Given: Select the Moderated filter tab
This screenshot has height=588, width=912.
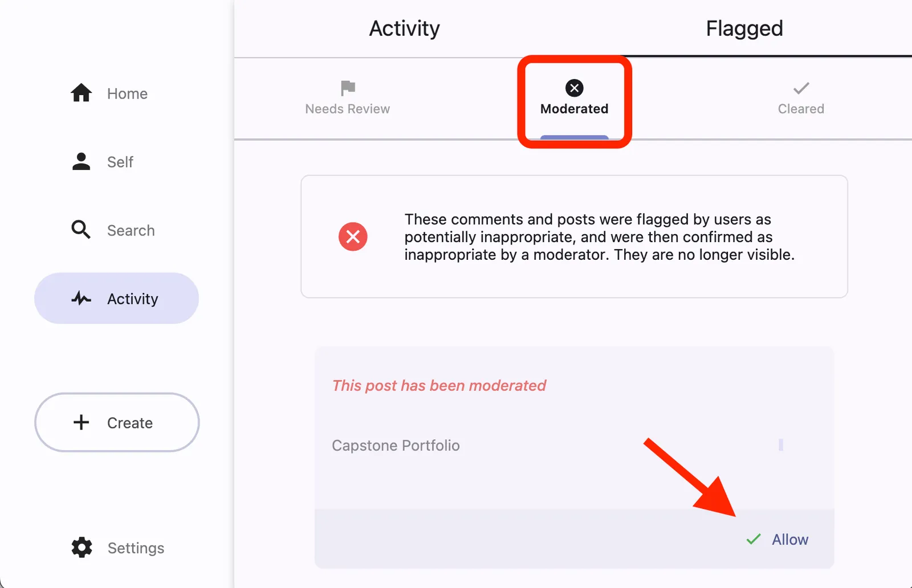Looking at the screenshot, I should [x=573, y=101].
